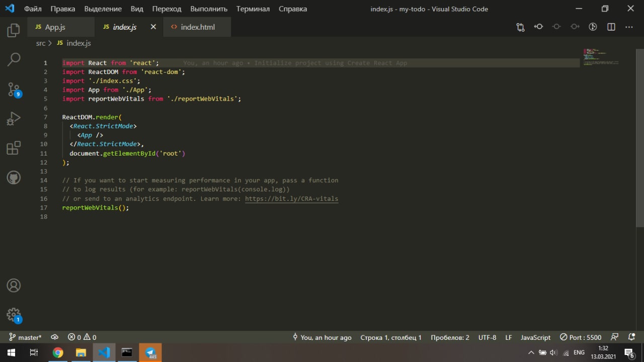Open Task View on taskbar
The height and width of the screenshot is (362, 644).
point(34,352)
